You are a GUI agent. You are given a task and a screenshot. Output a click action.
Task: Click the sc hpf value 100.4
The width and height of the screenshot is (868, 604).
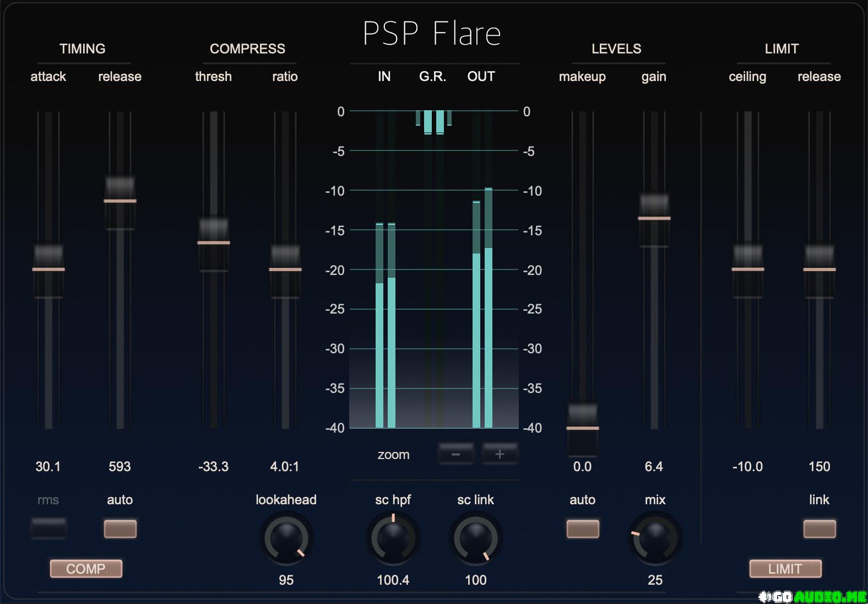[393, 580]
